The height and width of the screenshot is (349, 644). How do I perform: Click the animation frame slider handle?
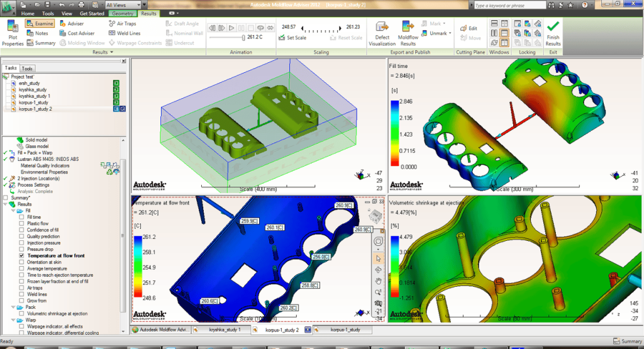[243, 37]
